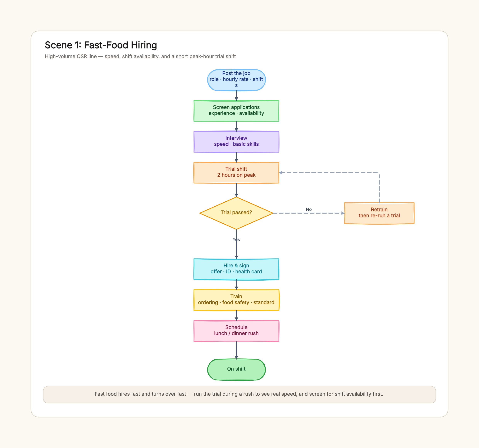Image resolution: width=479 pixels, height=448 pixels.
Task: Click the Trial shift 2 hours box
Action: [236, 173]
